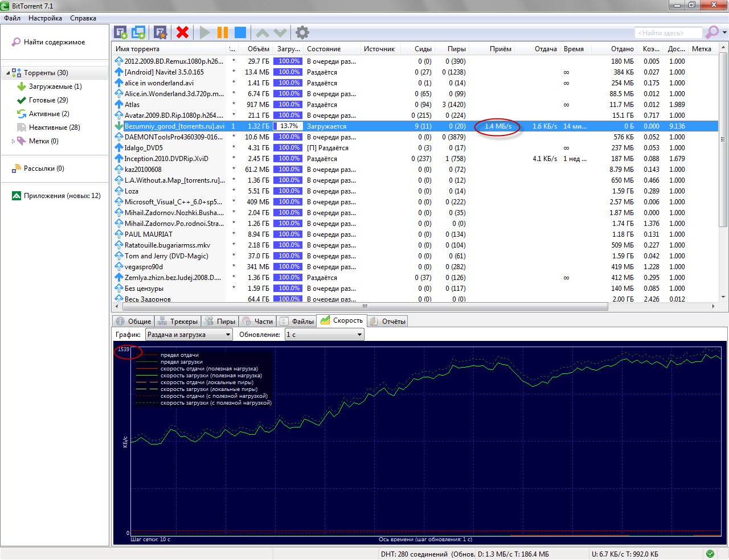This screenshot has height=560, width=729.
Task: Switch to the Файлы tab
Action: tap(297, 322)
